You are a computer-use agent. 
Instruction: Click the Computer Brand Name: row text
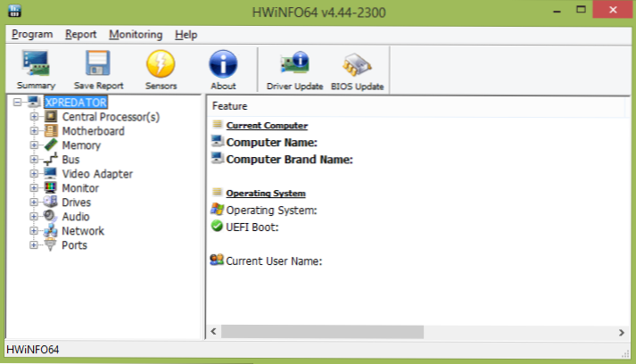289,160
